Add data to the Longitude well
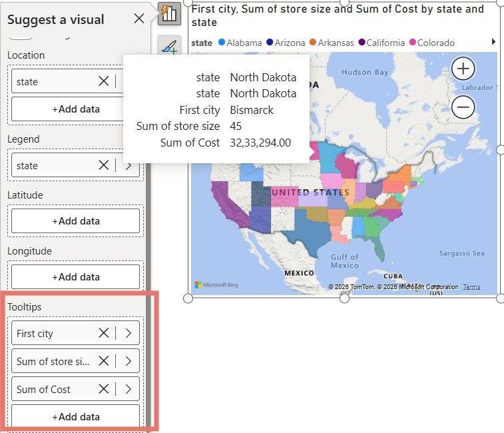This screenshot has width=504, height=433. 75,277
